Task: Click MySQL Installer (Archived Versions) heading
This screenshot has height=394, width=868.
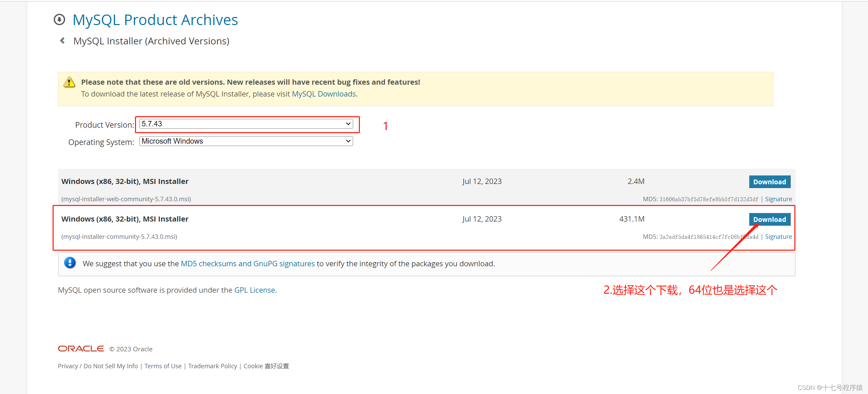Action: pyautogui.click(x=151, y=41)
